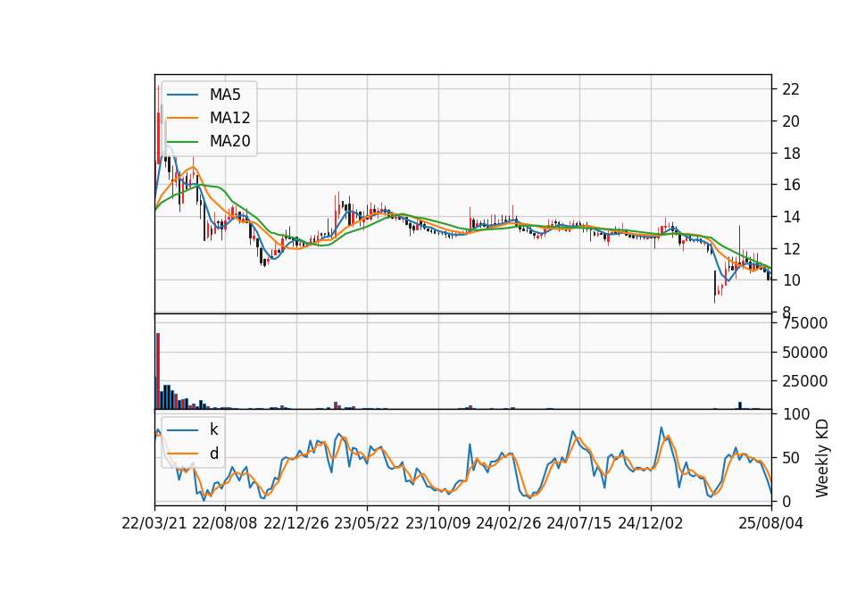
Task: Click the 22/03/21 date tick label
Action: pyautogui.click(x=154, y=523)
